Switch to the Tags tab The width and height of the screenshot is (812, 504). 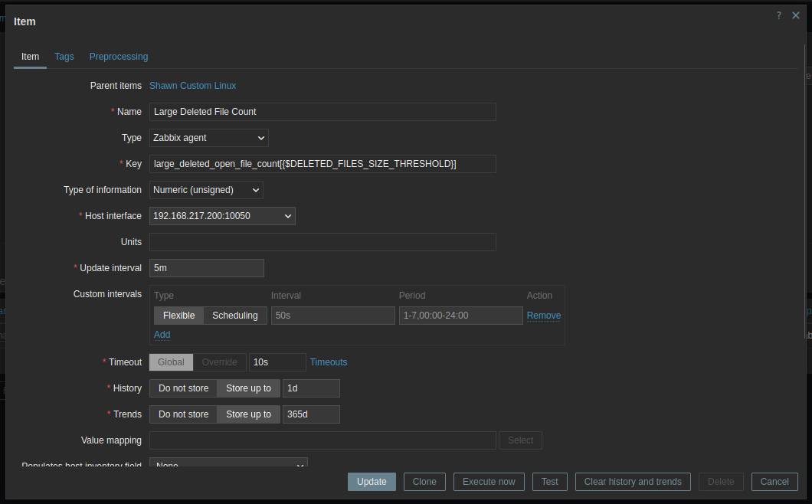click(64, 57)
